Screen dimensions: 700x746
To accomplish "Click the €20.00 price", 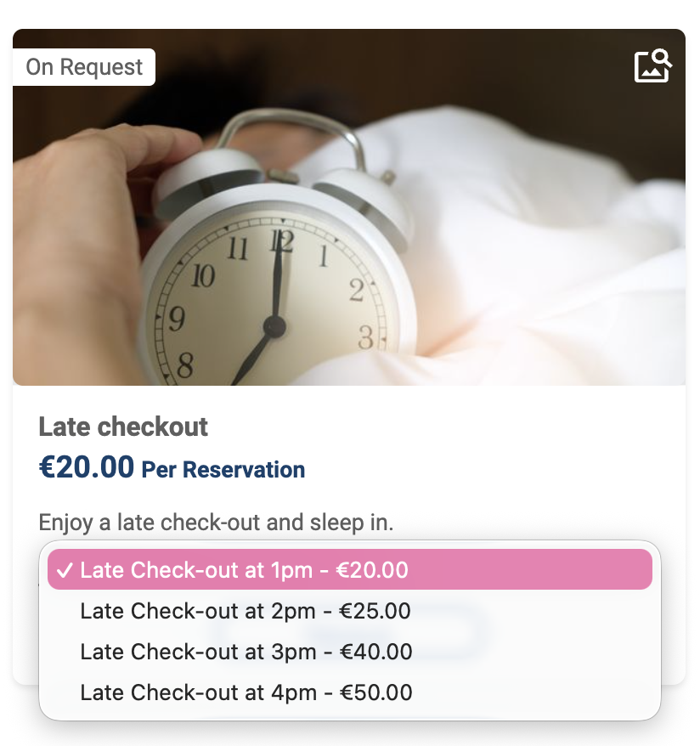I will (x=87, y=467).
